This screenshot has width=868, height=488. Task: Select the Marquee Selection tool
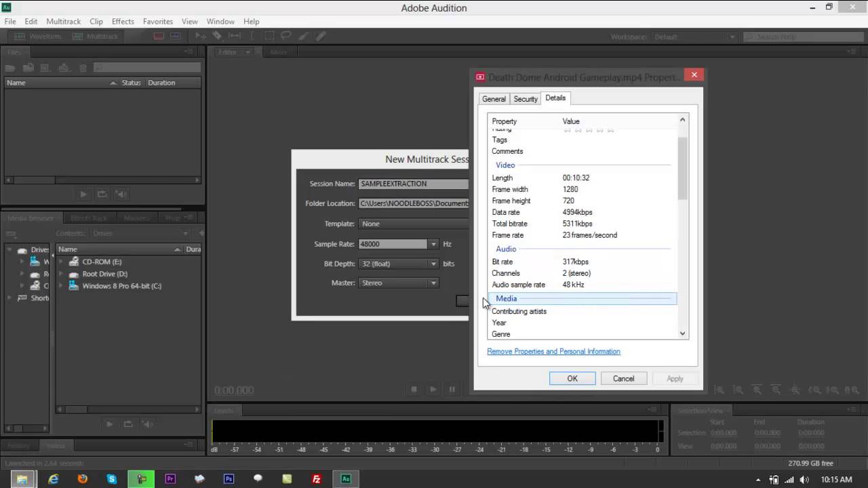pyautogui.click(x=269, y=36)
